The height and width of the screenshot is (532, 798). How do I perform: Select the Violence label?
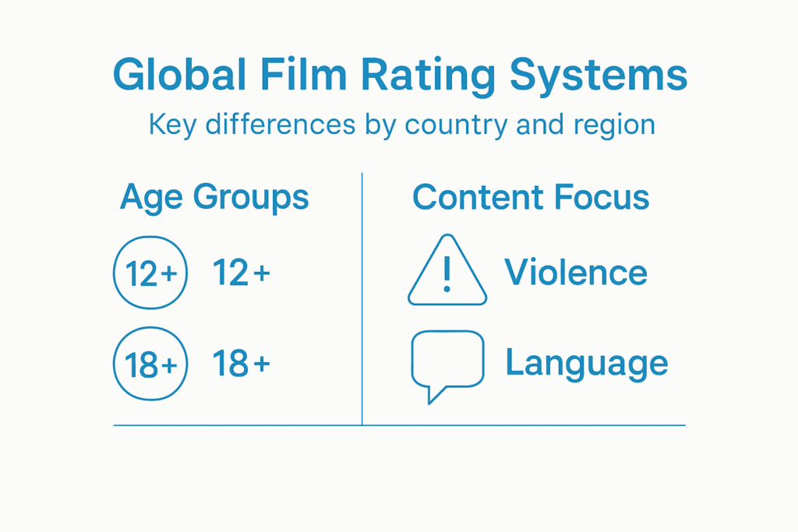pyautogui.click(x=575, y=273)
